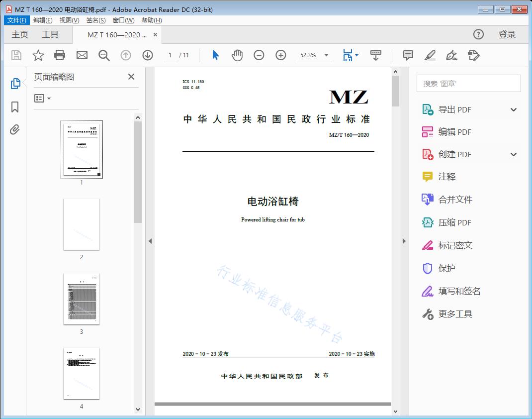Image resolution: width=532 pixels, height=419 pixels.
Task: Activate the arrow selection tool
Action: click(215, 55)
